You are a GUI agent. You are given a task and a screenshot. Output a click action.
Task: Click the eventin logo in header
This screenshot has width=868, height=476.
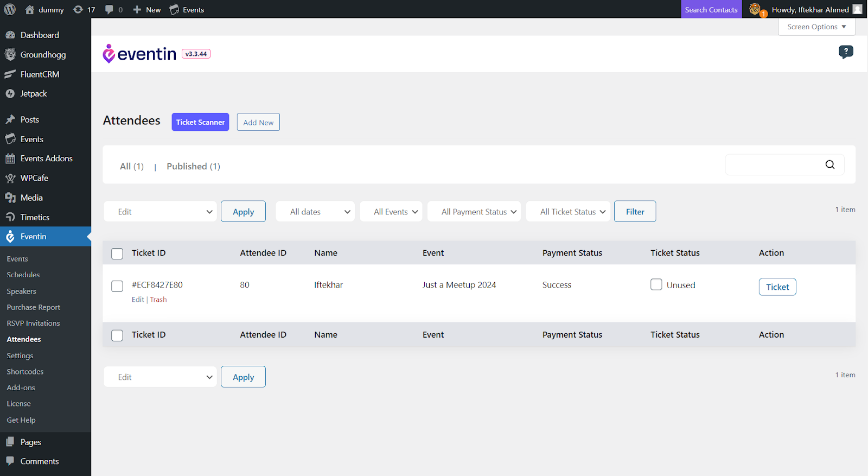coord(139,54)
